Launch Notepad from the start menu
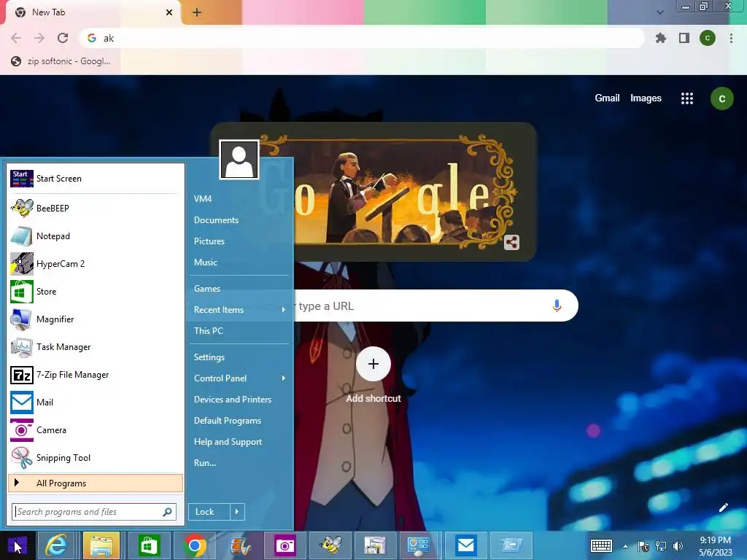Screen dimensions: 747x560 96,236
